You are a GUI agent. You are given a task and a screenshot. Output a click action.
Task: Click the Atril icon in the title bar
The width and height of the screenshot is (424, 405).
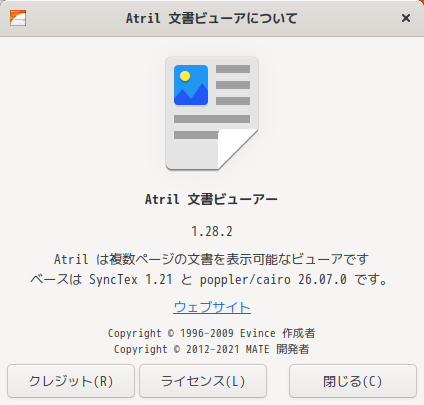point(18,18)
